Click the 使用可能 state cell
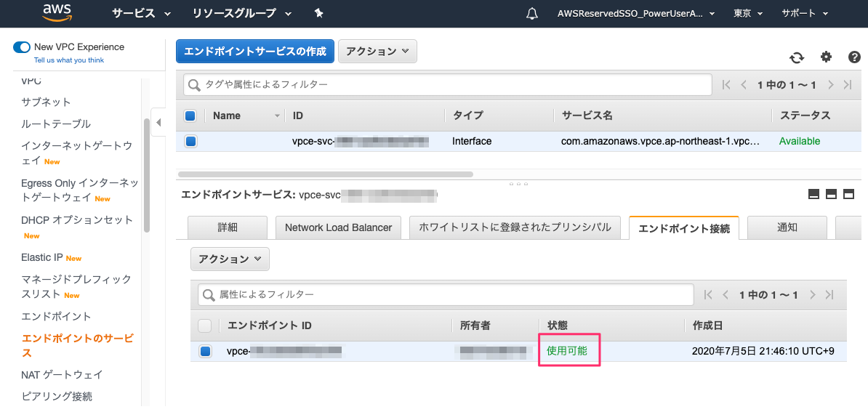The width and height of the screenshot is (868, 412). [x=567, y=351]
